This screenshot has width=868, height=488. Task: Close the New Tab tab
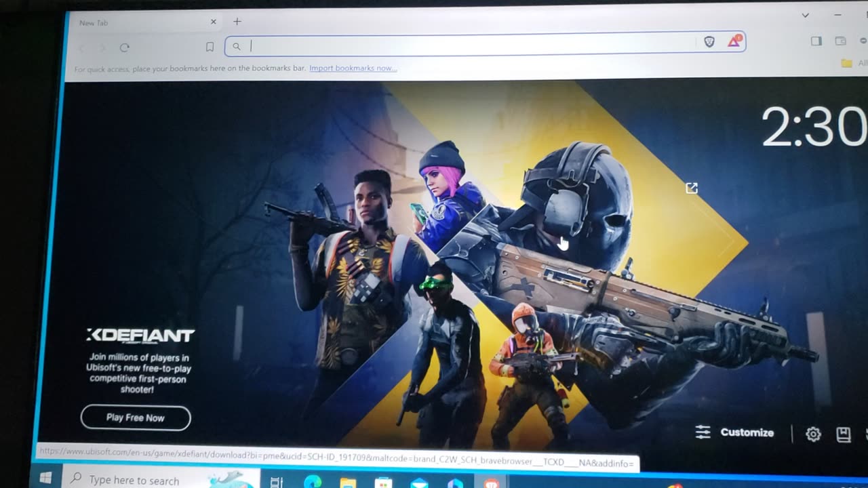[213, 22]
